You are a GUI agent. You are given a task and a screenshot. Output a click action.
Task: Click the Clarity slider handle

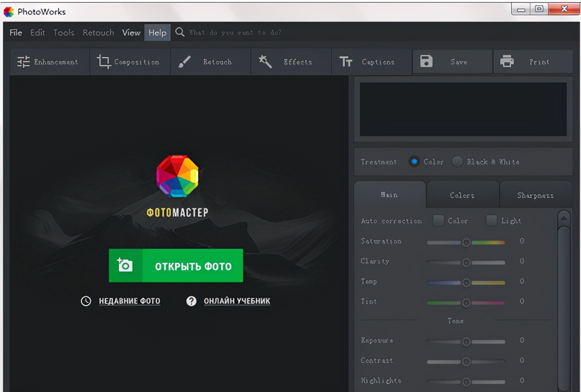[x=466, y=262]
